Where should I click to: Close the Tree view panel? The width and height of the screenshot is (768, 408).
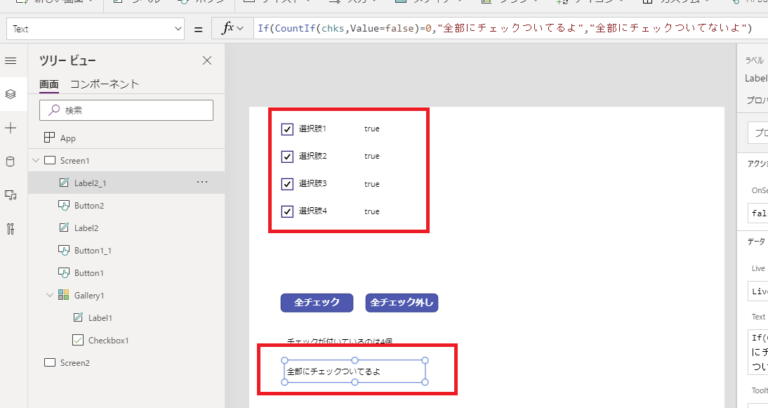click(207, 60)
